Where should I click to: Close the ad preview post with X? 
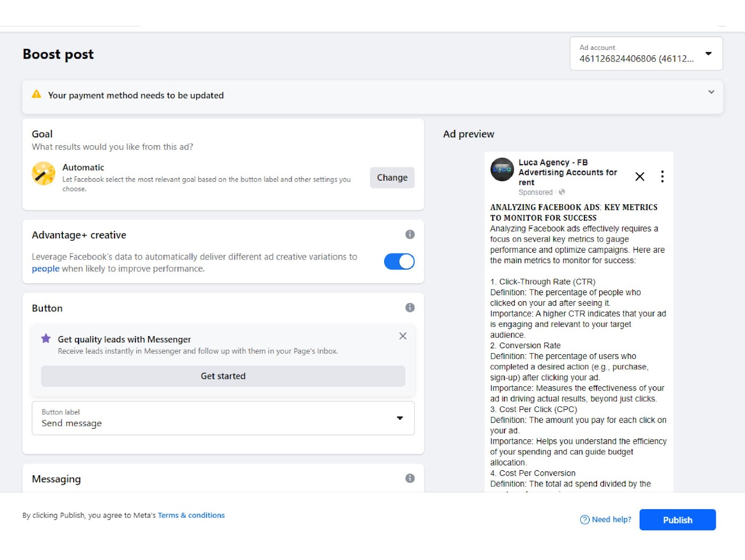click(x=640, y=176)
